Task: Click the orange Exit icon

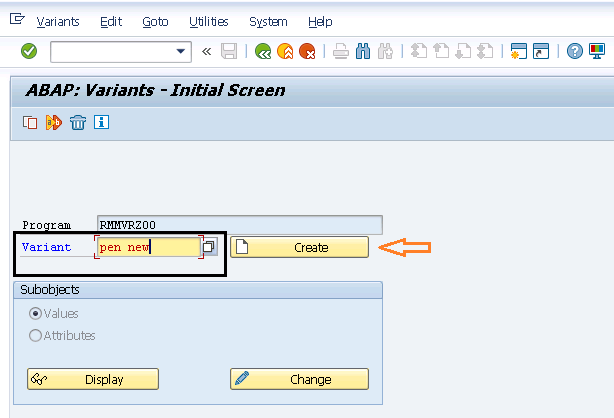Action: [285, 51]
